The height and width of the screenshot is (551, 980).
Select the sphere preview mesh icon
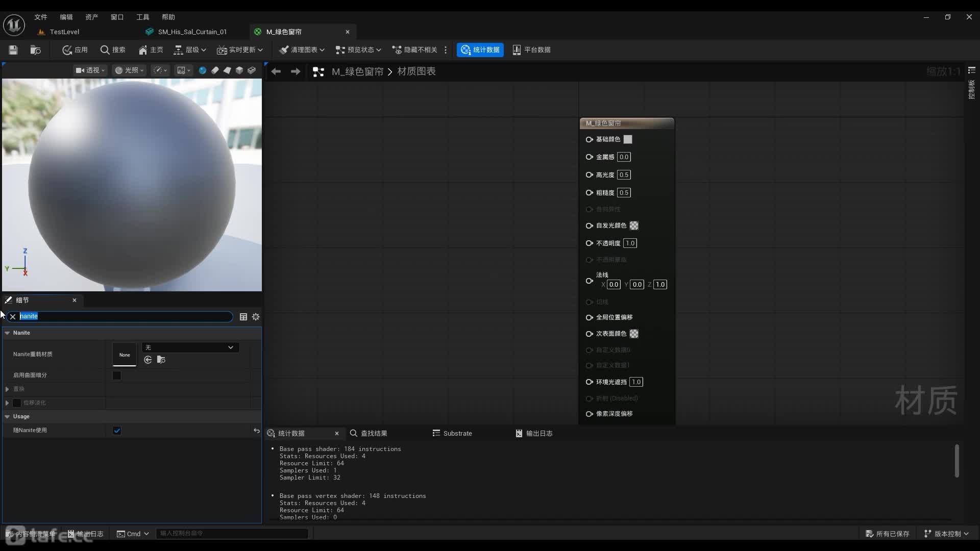pos(203,70)
